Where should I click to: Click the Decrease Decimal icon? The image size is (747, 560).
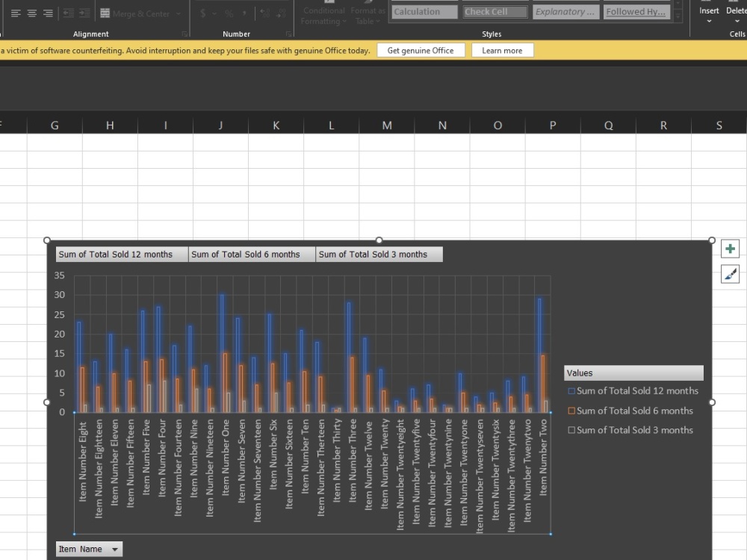(x=282, y=13)
